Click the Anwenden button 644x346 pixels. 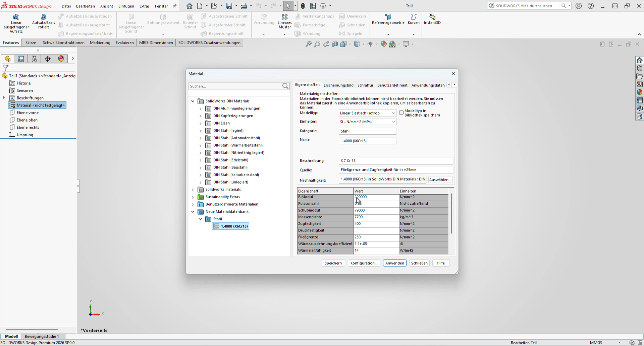pyautogui.click(x=394, y=263)
